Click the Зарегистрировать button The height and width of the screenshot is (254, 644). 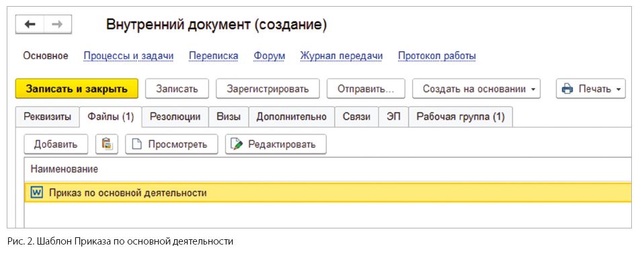(x=268, y=89)
